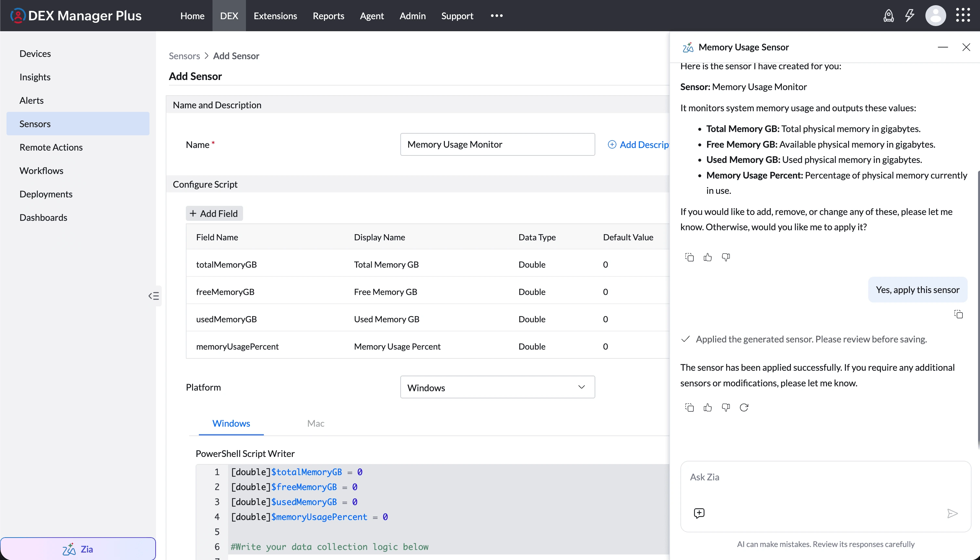The width and height of the screenshot is (980, 560).
Task: Copy the 'applied successfully' response
Action: click(x=690, y=407)
